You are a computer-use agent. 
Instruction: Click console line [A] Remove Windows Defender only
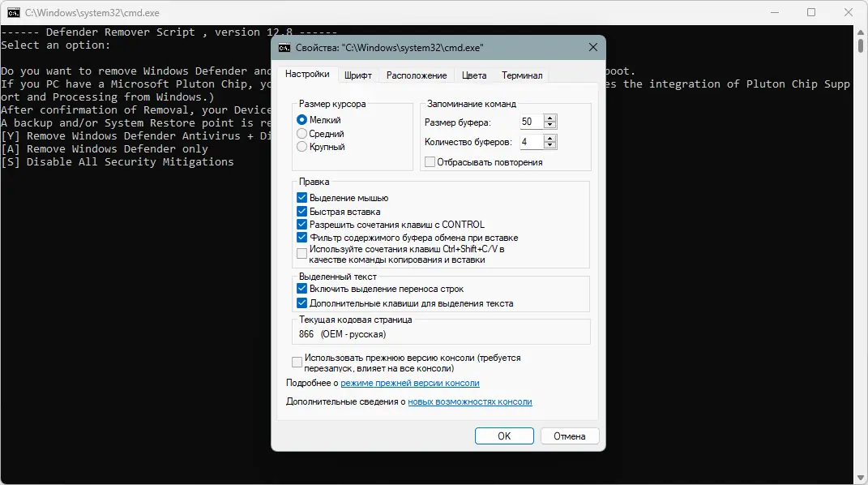click(105, 149)
